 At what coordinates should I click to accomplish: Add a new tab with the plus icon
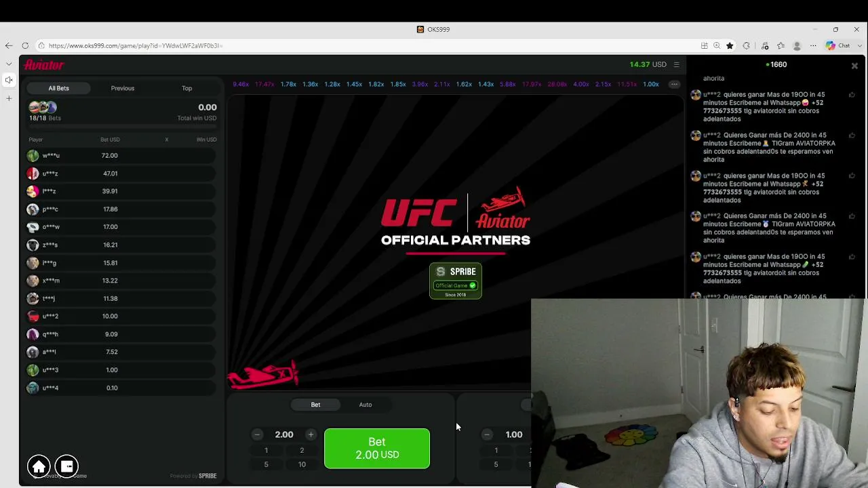coord(9,98)
